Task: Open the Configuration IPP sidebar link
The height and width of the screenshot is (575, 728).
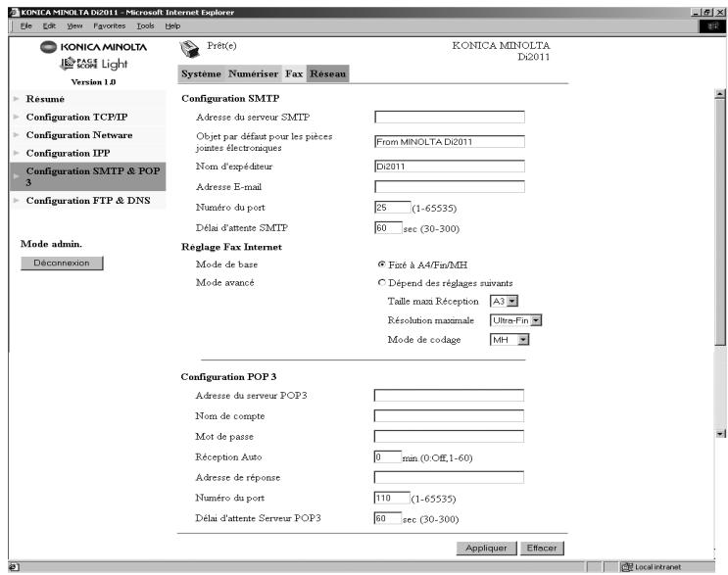Action: coord(68,153)
